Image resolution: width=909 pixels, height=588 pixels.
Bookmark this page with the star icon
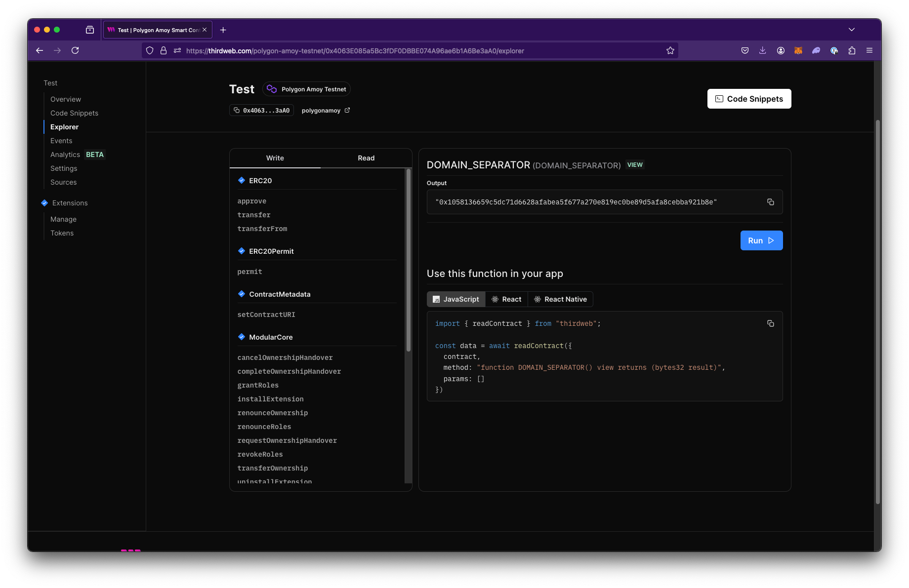pos(670,50)
